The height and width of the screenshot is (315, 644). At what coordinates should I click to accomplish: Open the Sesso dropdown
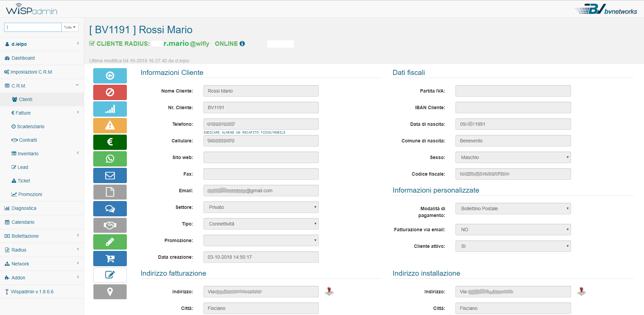(x=513, y=157)
